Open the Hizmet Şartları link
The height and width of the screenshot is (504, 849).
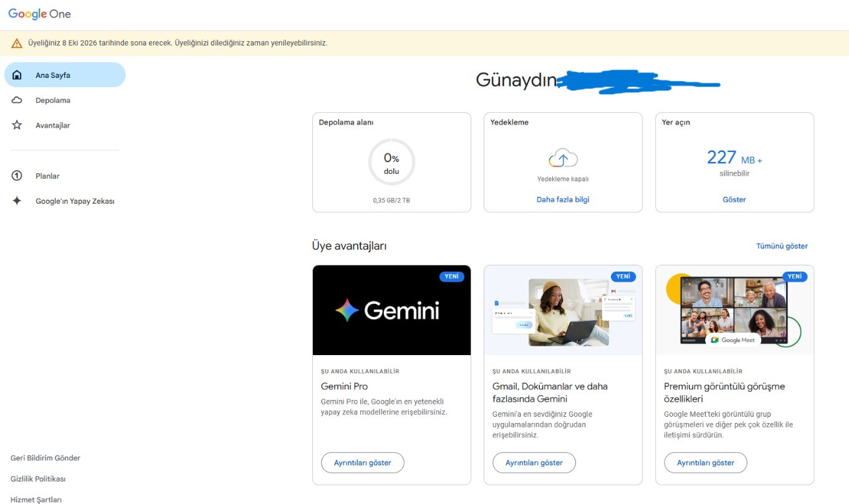tap(36, 500)
